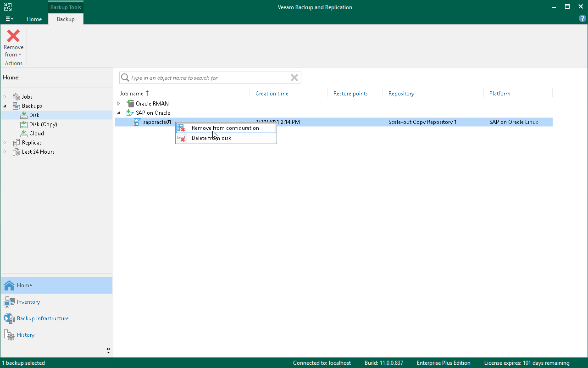Choose Remove from configuration menu item
The width and height of the screenshot is (588, 368).
point(226,128)
